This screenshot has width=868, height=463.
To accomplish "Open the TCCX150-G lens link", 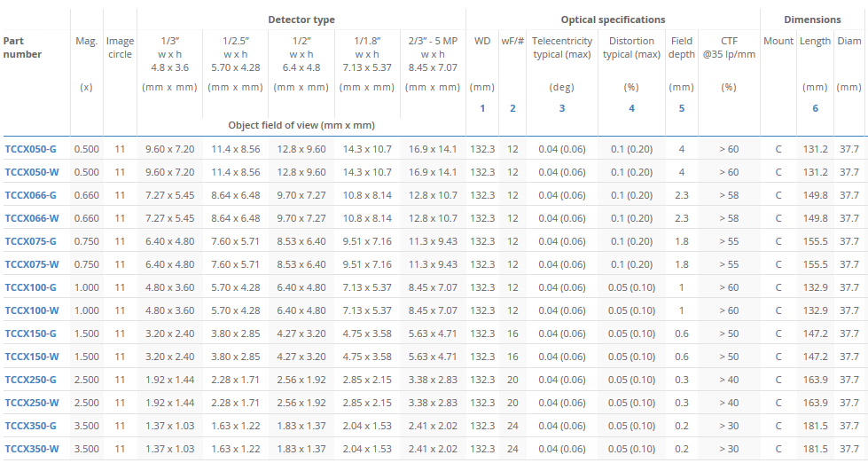I will pyautogui.click(x=30, y=334).
